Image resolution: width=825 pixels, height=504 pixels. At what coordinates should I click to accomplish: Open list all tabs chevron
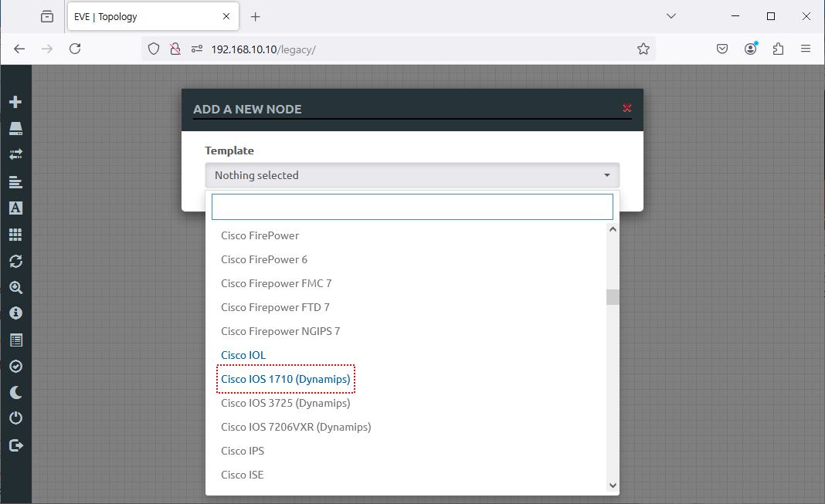[671, 16]
